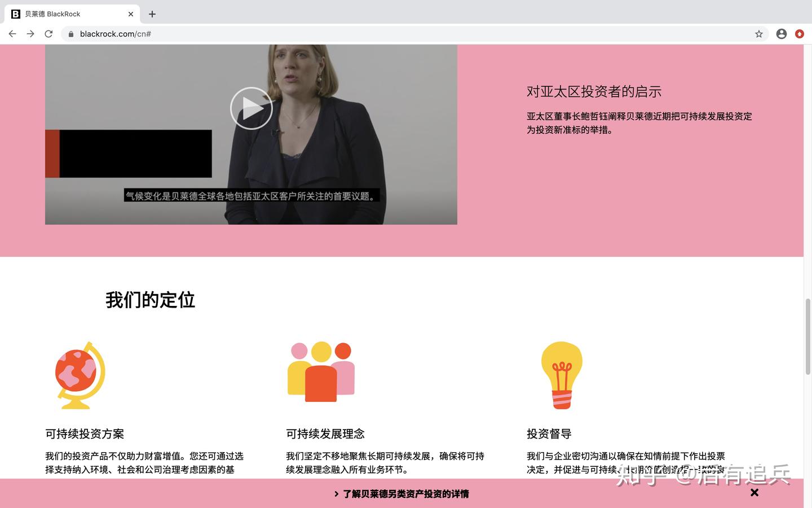Click the BlackRock favicon on the browser tab
The image size is (812, 508).
(15, 14)
